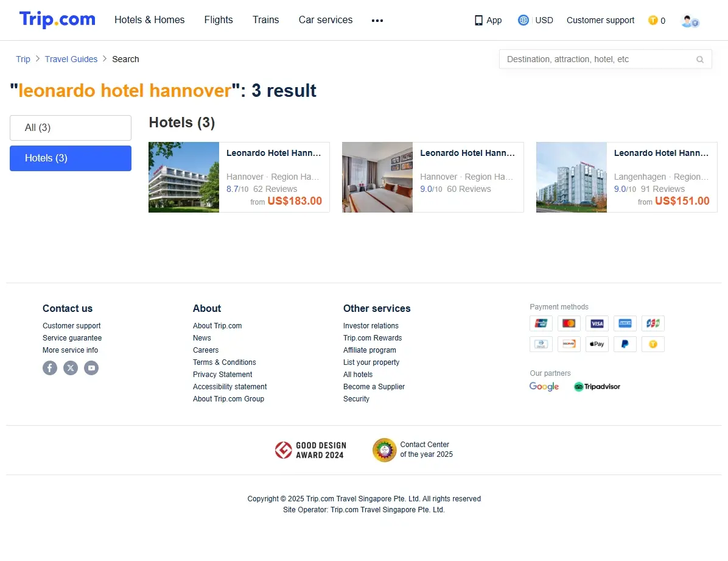Open Investor relations footer link
Image resolution: width=728 pixels, height=561 pixels.
(x=371, y=326)
